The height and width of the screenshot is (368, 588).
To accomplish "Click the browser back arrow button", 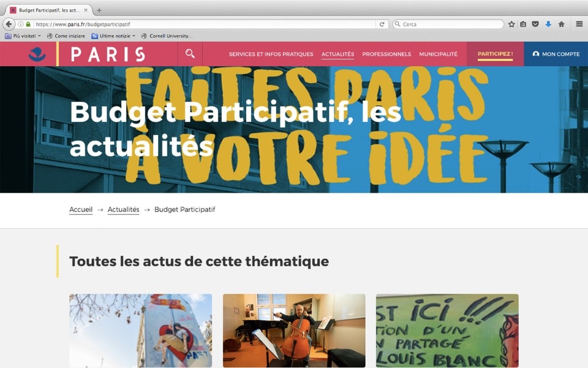I will point(9,24).
